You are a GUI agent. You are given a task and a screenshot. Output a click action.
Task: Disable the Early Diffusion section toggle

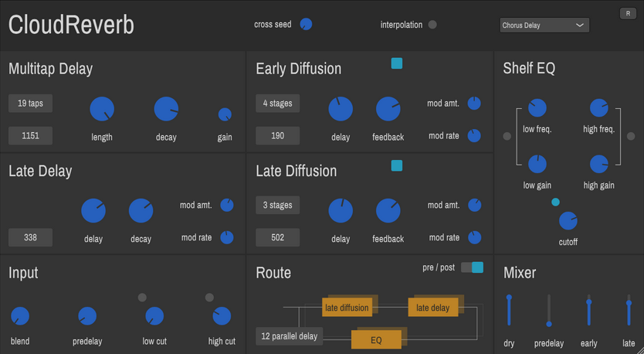tap(397, 63)
